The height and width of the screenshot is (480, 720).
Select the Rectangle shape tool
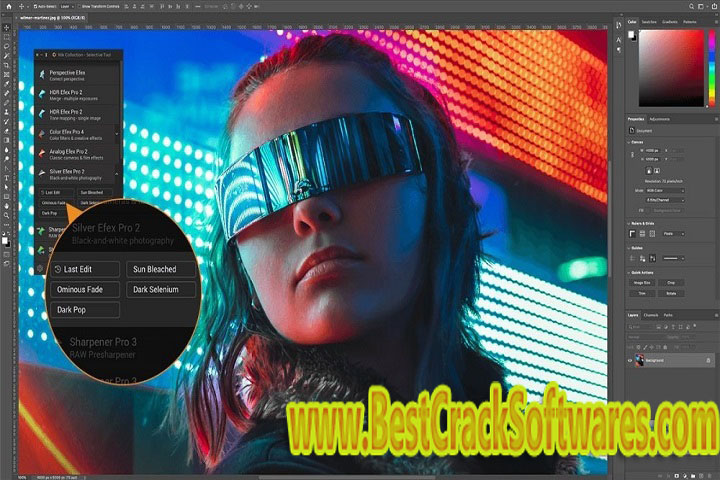click(x=6, y=197)
